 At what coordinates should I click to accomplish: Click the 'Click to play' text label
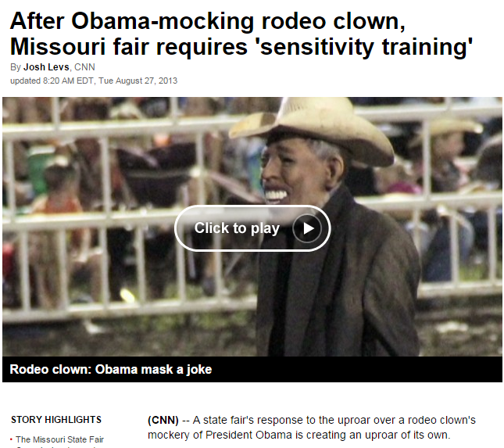[237, 228]
